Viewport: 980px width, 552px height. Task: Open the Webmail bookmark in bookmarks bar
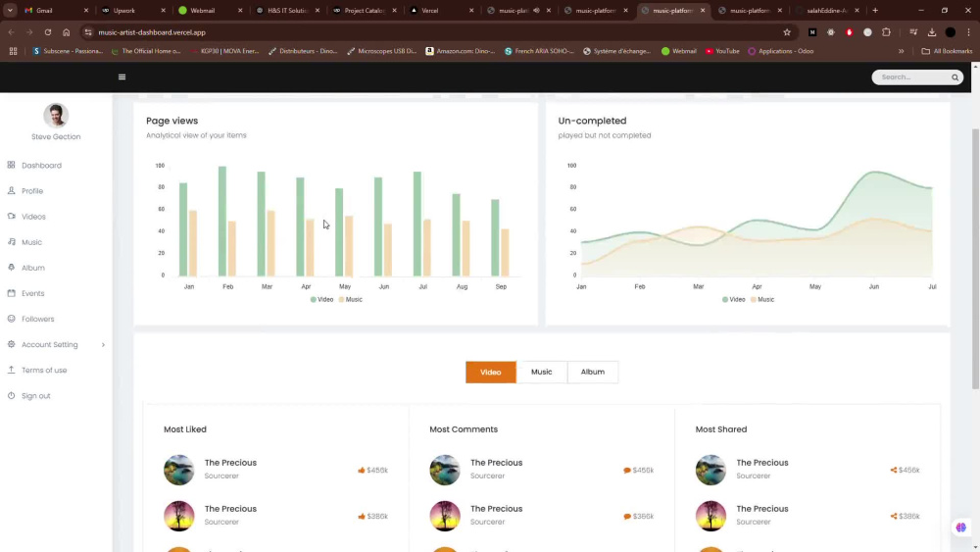point(679,51)
